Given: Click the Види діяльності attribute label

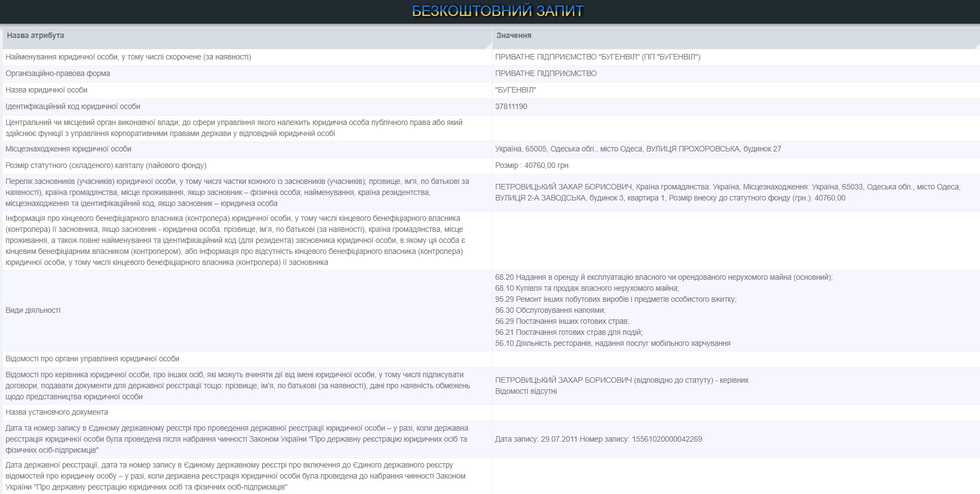Looking at the screenshot, I should pos(33,310).
